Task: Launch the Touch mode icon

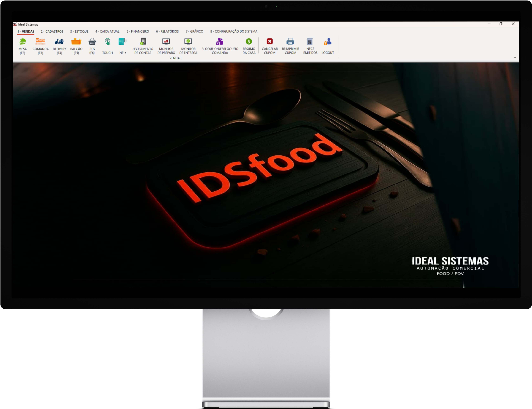Action: point(107,42)
